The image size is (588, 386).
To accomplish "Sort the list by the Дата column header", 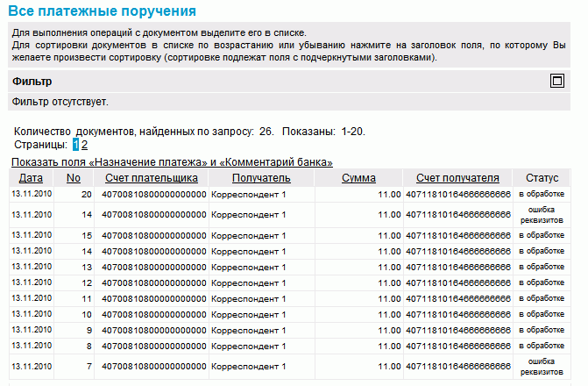I will tap(31, 178).
